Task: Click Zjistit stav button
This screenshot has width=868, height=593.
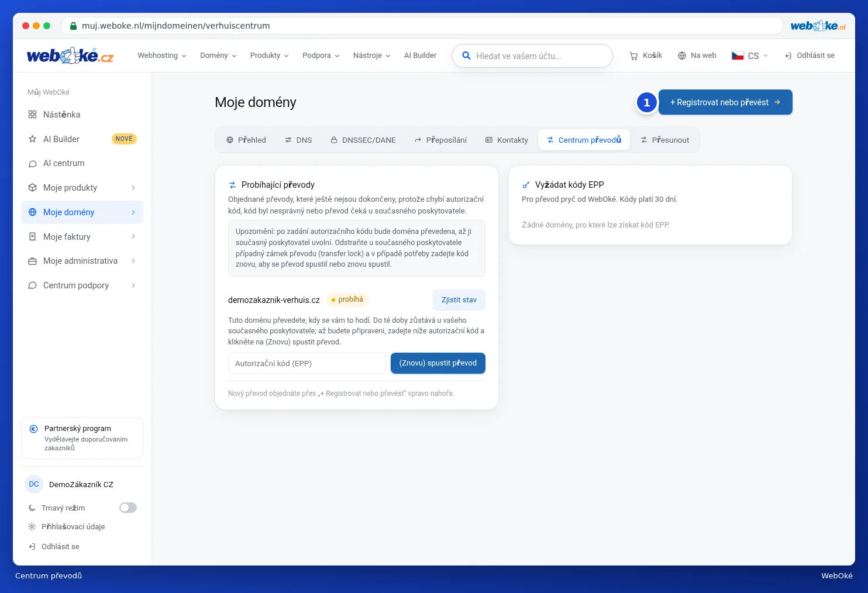Action: pyautogui.click(x=459, y=300)
